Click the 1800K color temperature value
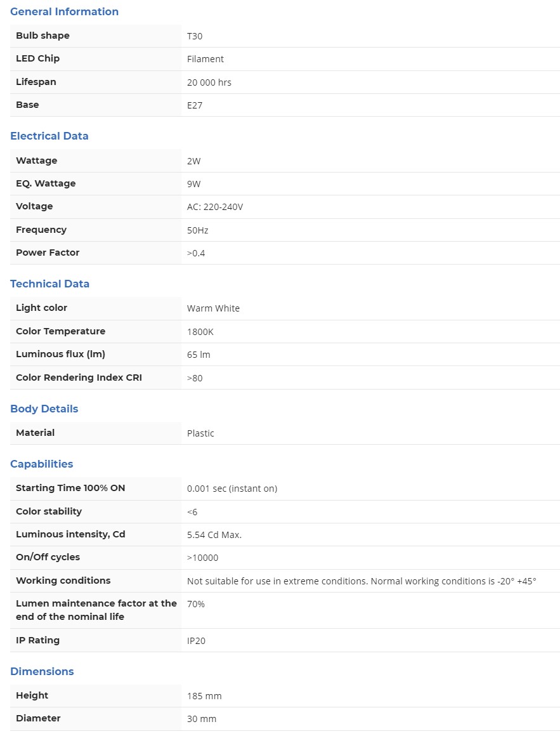 coord(200,332)
